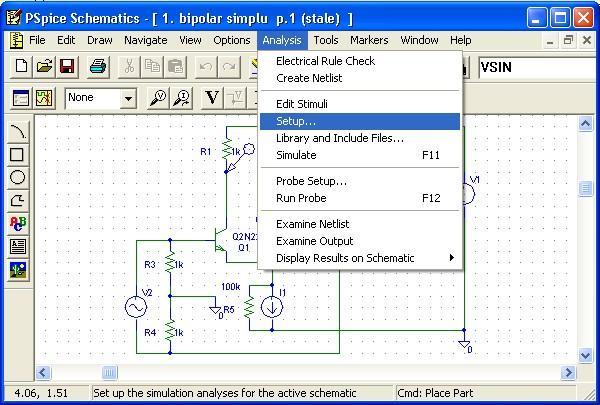
Task: Choose Create Netlist
Action: pyautogui.click(x=360, y=78)
